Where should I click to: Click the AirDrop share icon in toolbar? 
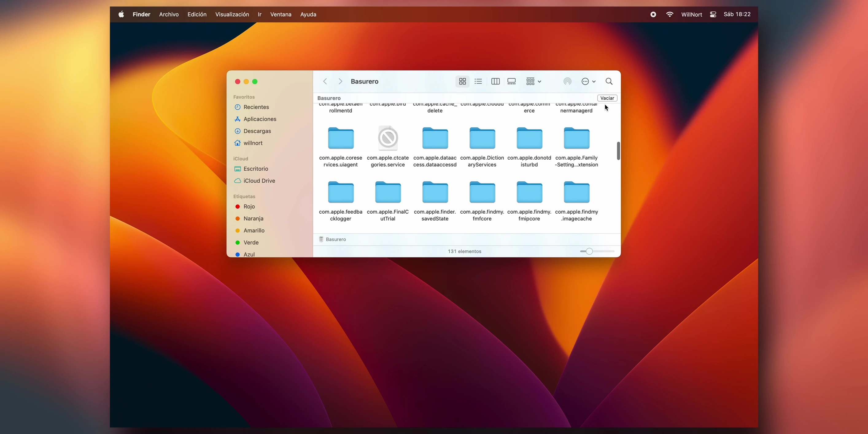click(x=568, y=81)
